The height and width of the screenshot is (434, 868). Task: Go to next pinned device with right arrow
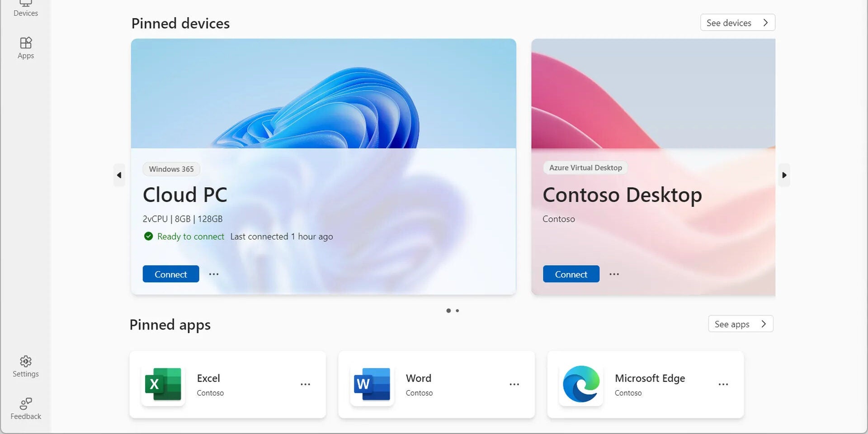(x=784, y=175)
